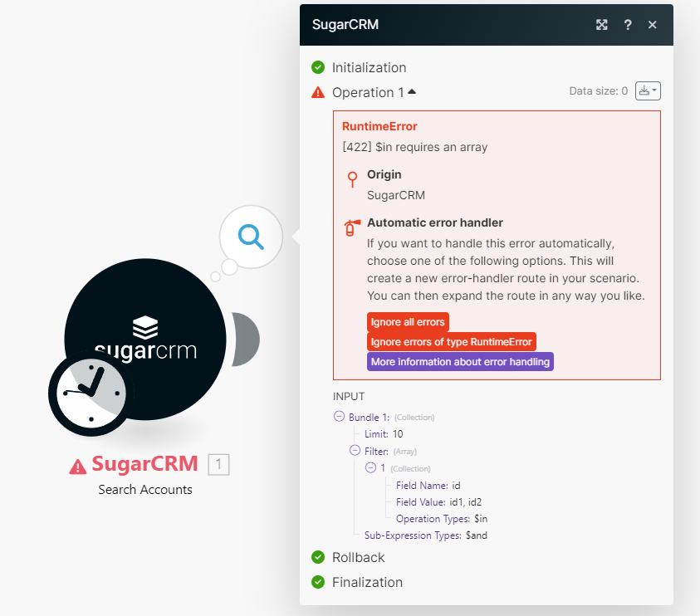Viewport: 700px width, 616px height.
Task: Click the green Initialization checkmark icon
Action: click(318, 67)
